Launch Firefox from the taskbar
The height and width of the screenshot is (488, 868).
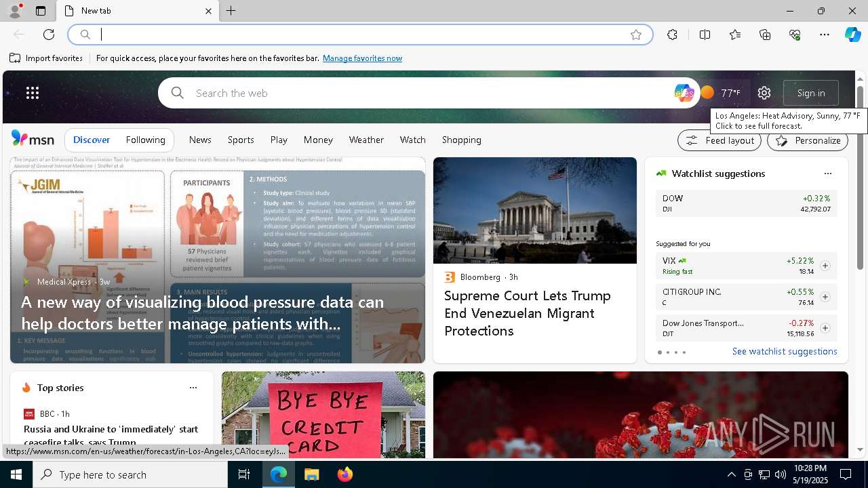click(344, 474)
